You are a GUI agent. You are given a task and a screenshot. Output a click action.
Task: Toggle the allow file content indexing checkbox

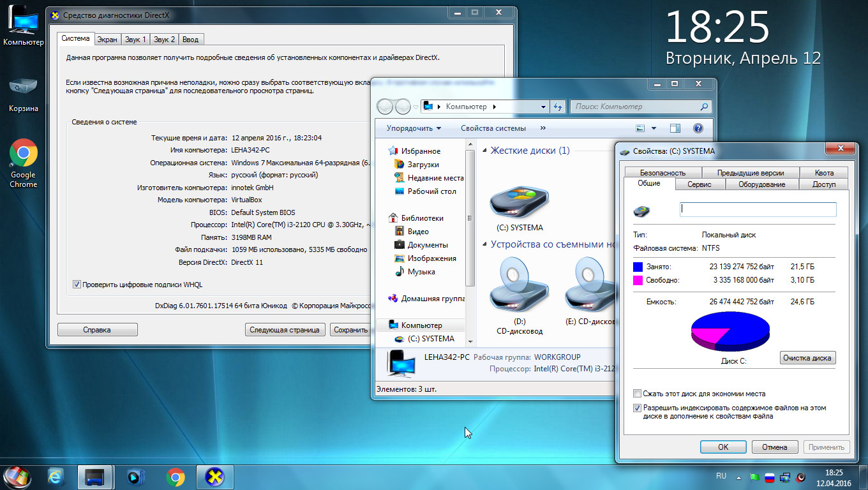[637, 408]
